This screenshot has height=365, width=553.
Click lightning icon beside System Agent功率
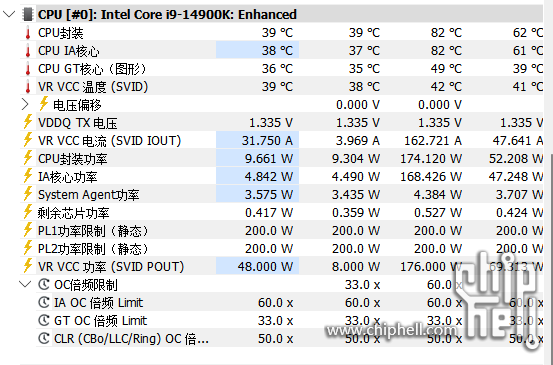[28, 194]
